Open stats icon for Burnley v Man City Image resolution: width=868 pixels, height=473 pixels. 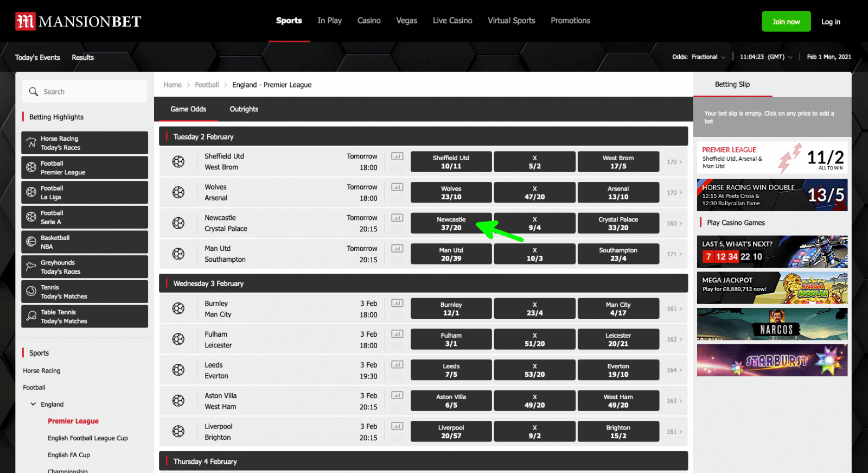click(397, 303)
